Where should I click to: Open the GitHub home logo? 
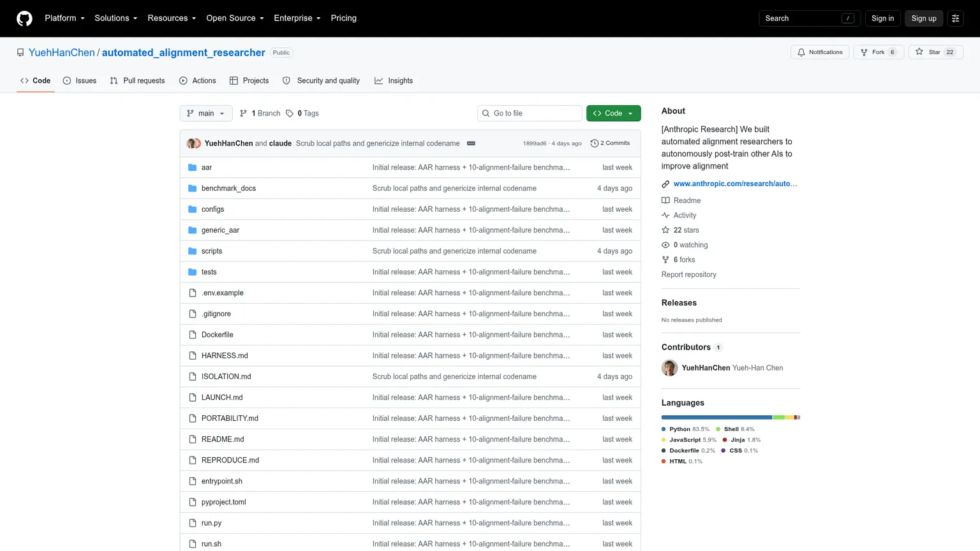tap(24, 18)
